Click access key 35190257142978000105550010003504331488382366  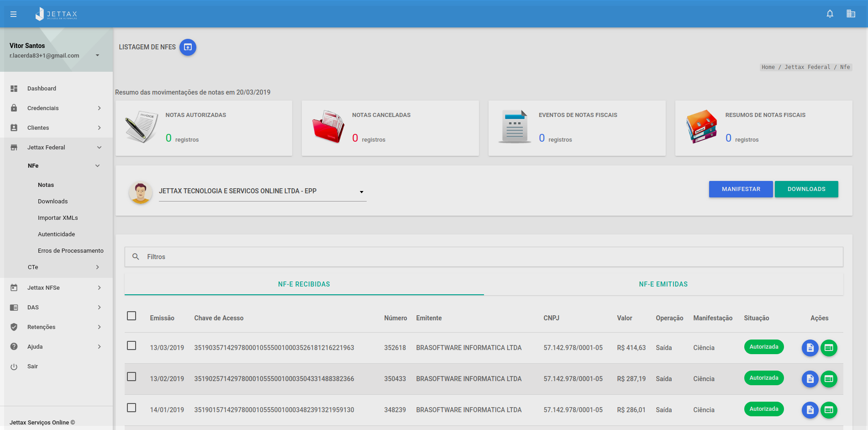[x=274, y=379]
